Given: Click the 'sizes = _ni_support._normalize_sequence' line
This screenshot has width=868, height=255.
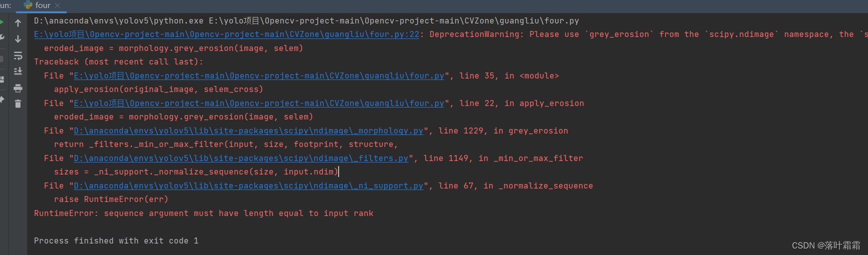Looking at the screenshot, I should click(196, 172).
